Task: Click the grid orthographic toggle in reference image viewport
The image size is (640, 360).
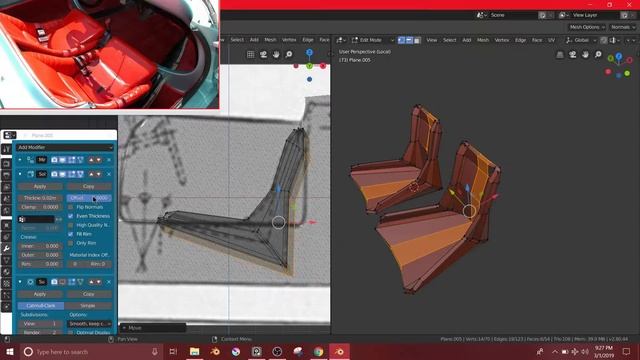Action: tap(251, 55)
